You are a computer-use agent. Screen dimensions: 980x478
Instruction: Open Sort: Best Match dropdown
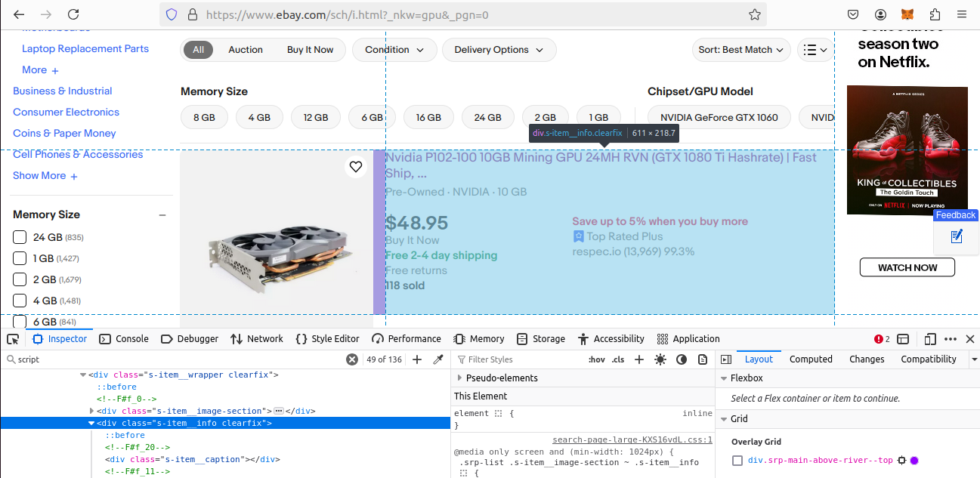point(741,50)
